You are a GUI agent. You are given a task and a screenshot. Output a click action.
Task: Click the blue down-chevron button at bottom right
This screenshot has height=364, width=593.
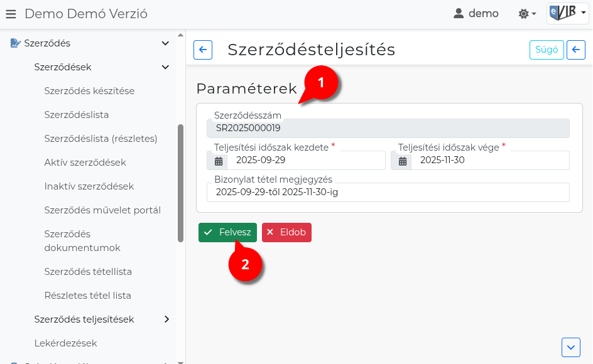[570, 346]
